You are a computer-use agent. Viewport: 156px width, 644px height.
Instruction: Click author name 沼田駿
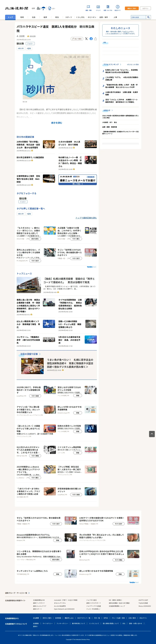pos(22,36)
